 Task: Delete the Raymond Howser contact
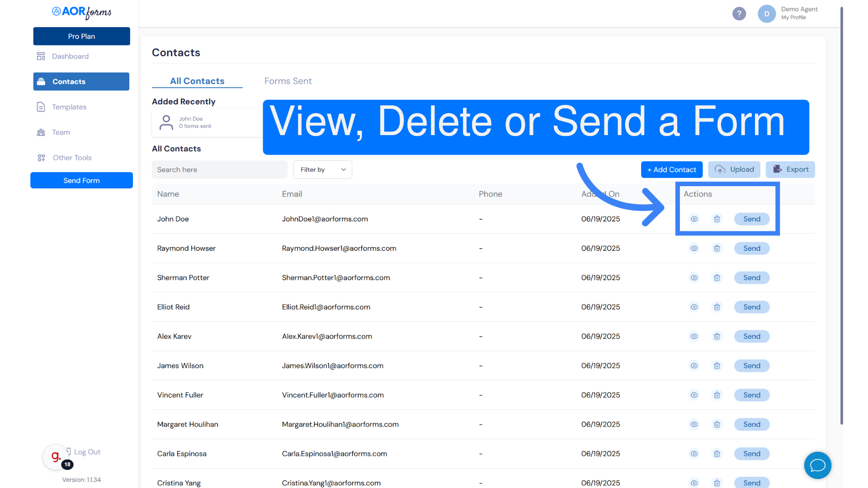[717, 249]
